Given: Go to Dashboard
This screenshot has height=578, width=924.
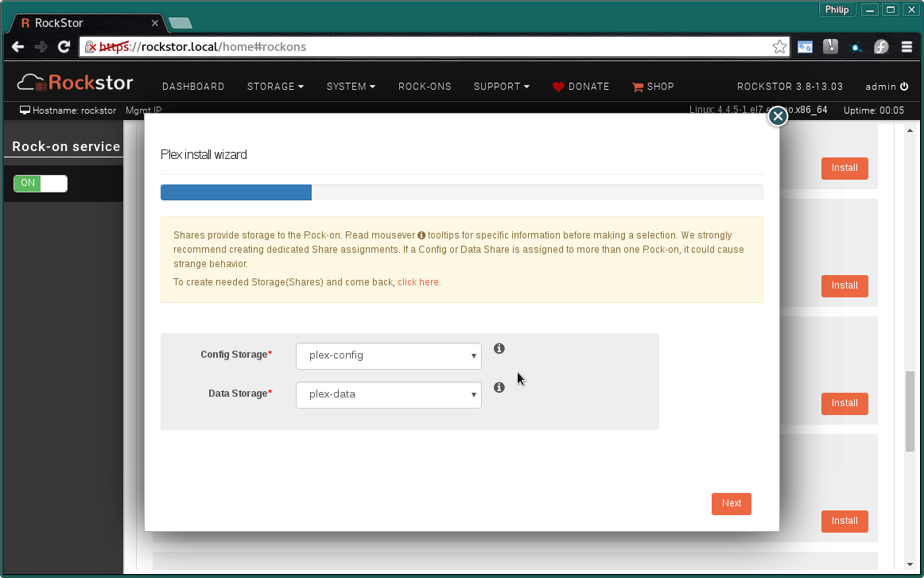Looking at the screenshot, I should [x=193, y=87].
